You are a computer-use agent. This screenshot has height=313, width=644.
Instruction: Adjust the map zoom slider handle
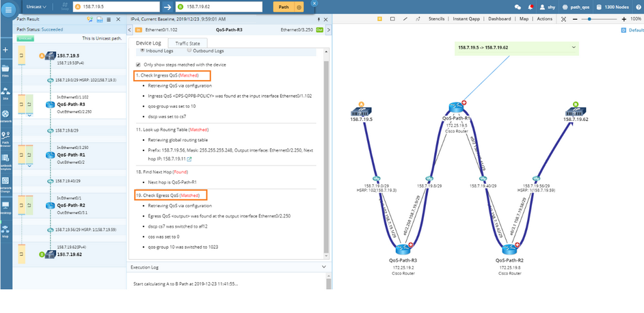tap(589, 19)
